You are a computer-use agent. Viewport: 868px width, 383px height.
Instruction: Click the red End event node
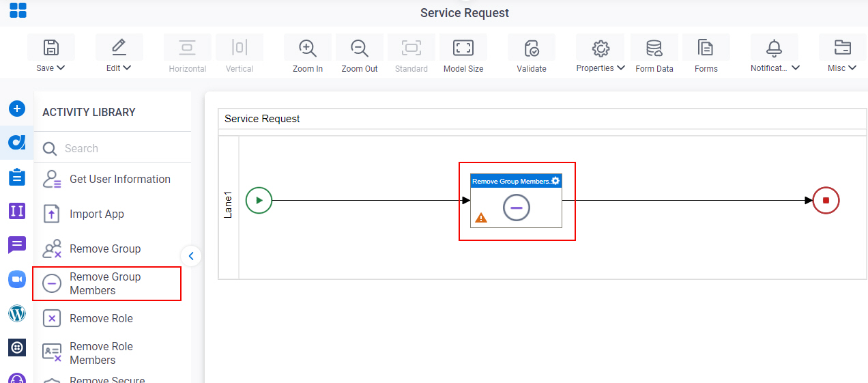pos(826,201)
